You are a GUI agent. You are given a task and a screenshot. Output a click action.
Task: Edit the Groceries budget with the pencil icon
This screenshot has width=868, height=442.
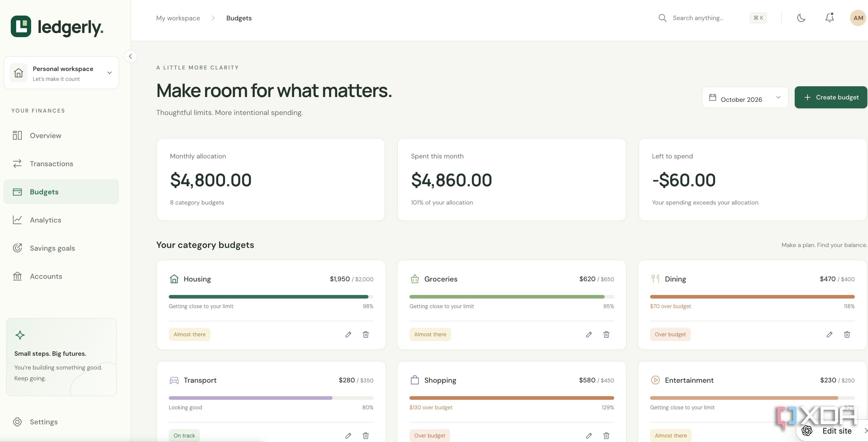pyautogui.click(x=589, y=334)
